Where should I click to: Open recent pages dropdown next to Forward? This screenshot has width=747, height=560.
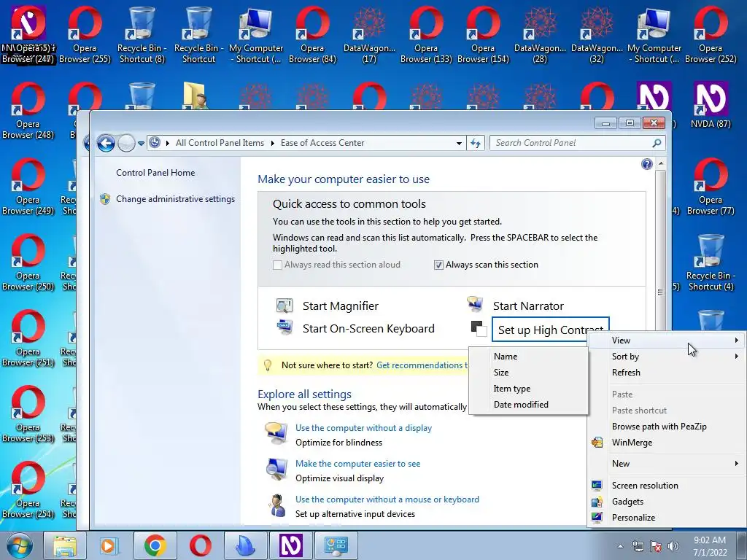tap(141, 143)
